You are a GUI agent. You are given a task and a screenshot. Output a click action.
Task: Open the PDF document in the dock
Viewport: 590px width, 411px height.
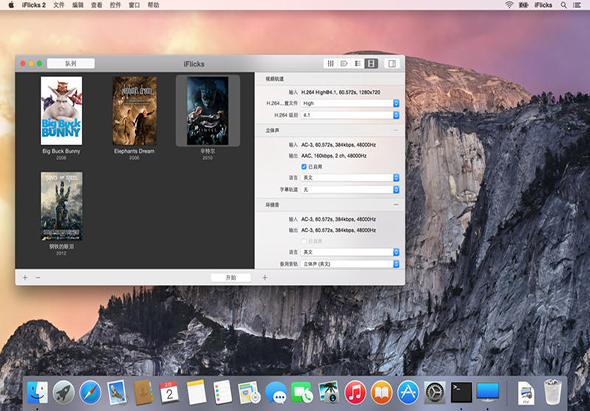(x=526, y=393)
